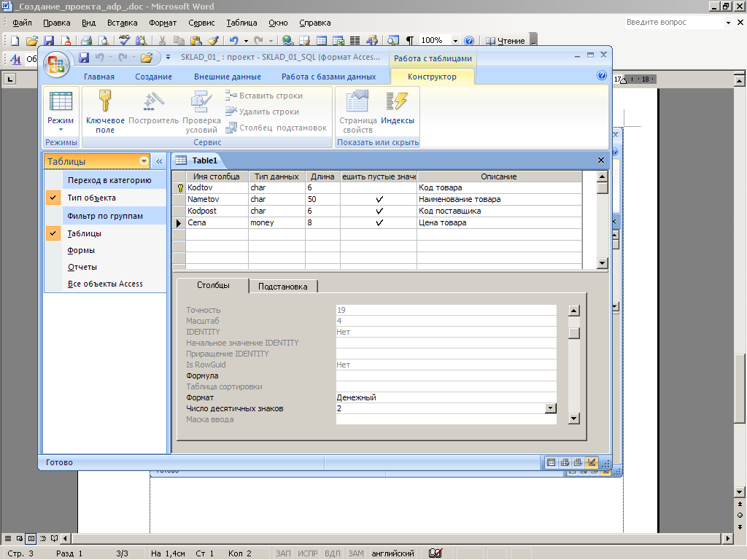Toggle allow-nulls checkbox for the Cena row
This screenshot has height=560, width=747.
coord(379,222)
